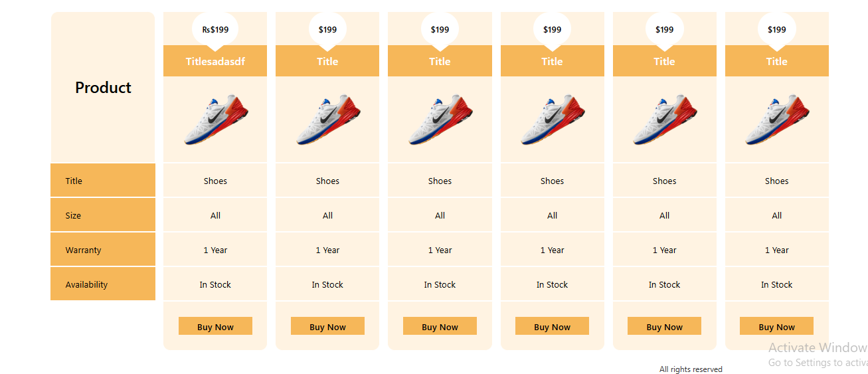Select the Title header of the fifth column
This screenshot has width=868, height=374.
tap(664, 61)
